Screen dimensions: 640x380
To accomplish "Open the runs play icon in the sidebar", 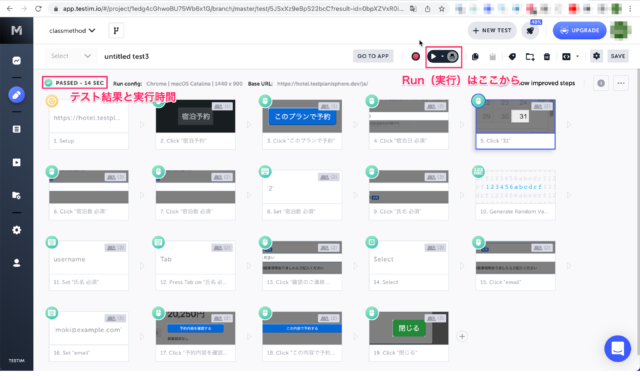I will click(16, 162).
